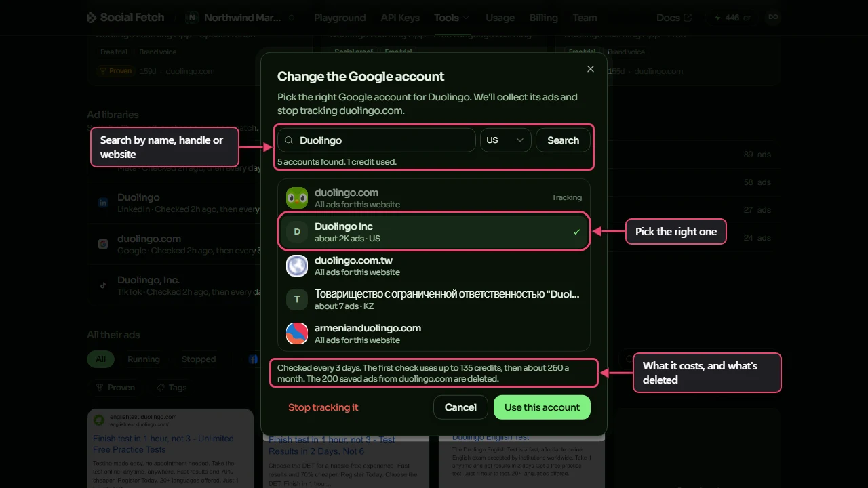Select the All ads filter
Image resolution: width=868 pixels, height=488 pixels.
click(x=100, y=359)
